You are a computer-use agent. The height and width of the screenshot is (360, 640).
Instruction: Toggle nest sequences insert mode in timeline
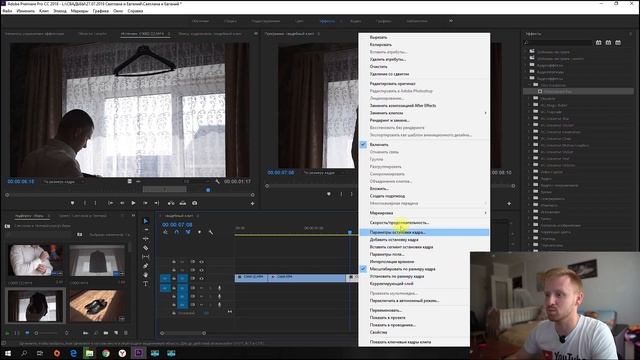(x=165, y=232)
